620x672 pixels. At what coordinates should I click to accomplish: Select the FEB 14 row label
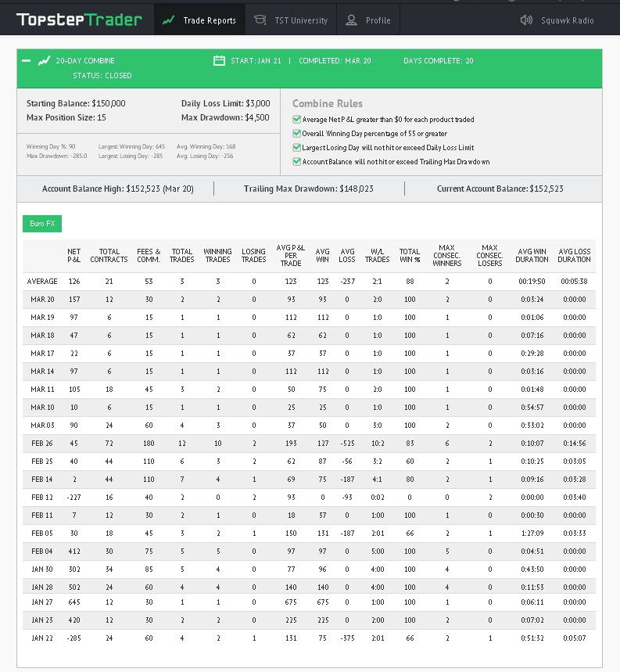click(42, 480)
